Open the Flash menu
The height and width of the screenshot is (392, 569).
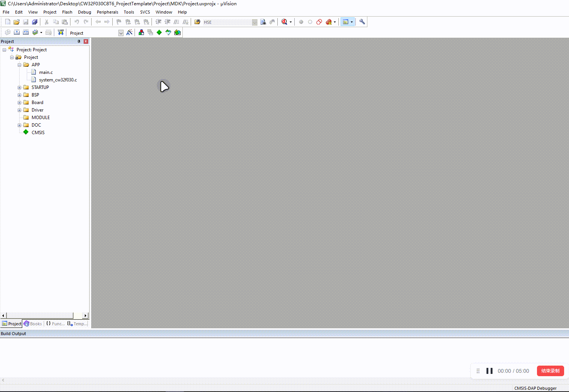coord(67,12)
